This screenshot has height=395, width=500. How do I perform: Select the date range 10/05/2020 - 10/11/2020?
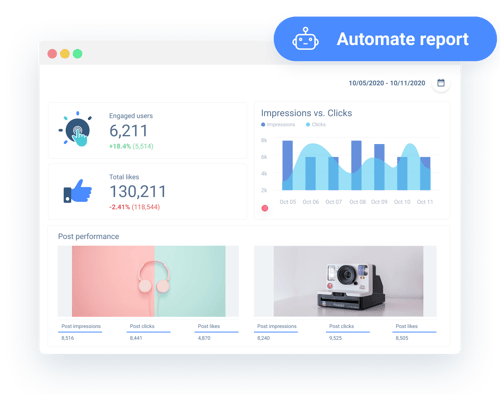[x=387, y=83]
